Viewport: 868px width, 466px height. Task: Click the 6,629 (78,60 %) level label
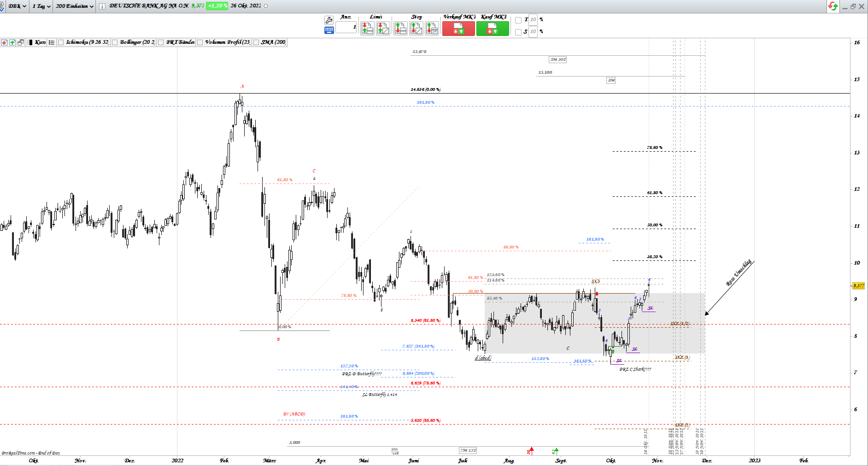[x=426, y=383]
